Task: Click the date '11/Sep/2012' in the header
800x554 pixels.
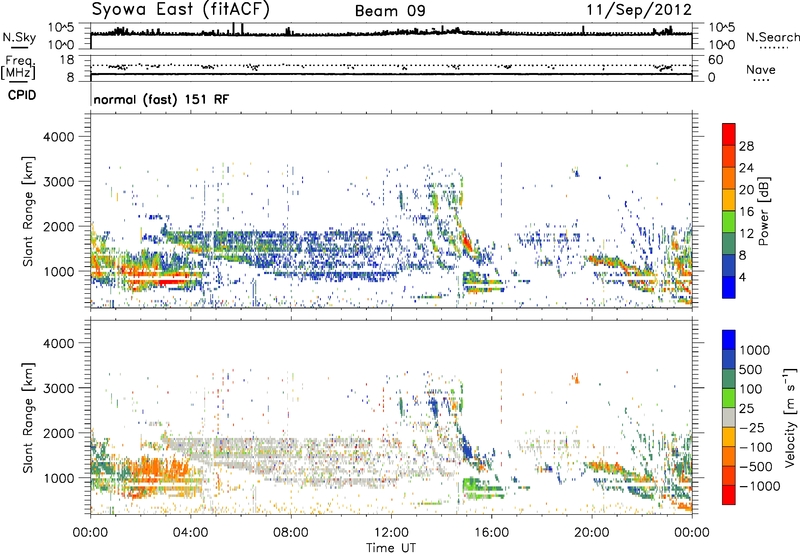Action: 639,10
